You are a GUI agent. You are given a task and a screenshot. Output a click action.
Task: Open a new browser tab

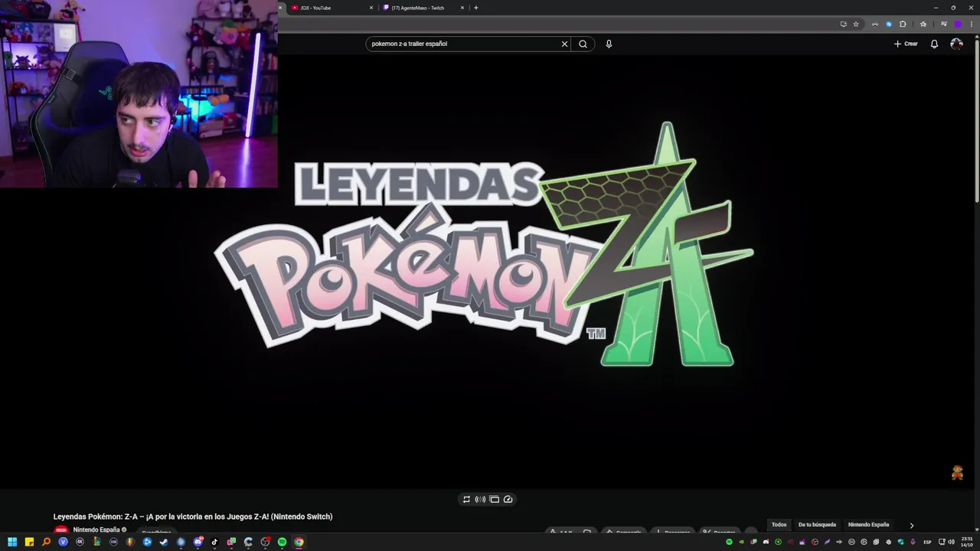coord(475,8)
